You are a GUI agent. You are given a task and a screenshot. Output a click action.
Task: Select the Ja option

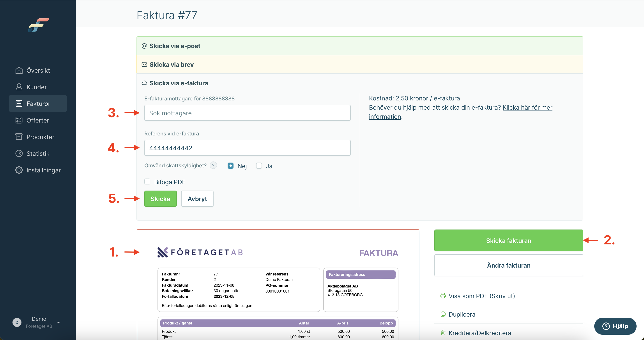tap(259, 166)
